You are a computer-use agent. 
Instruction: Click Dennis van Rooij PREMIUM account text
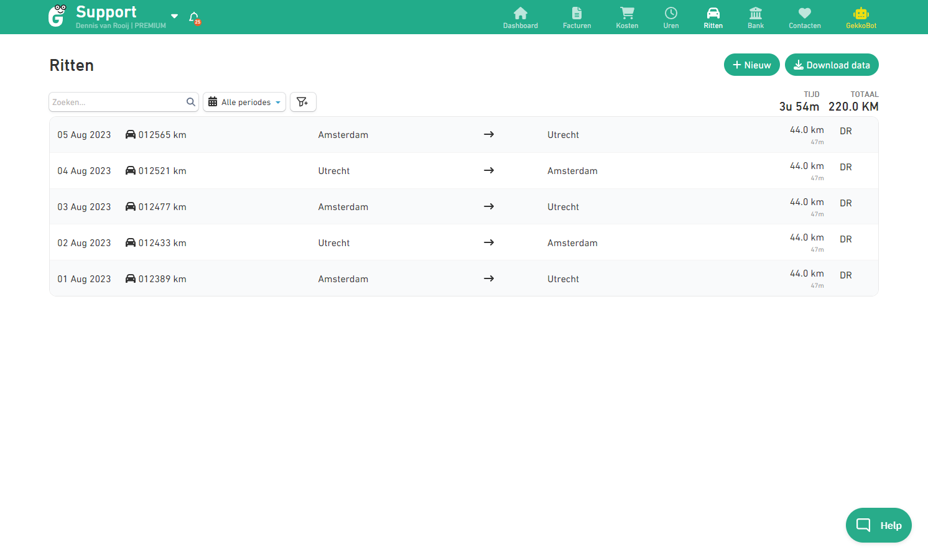click(121, 25)
